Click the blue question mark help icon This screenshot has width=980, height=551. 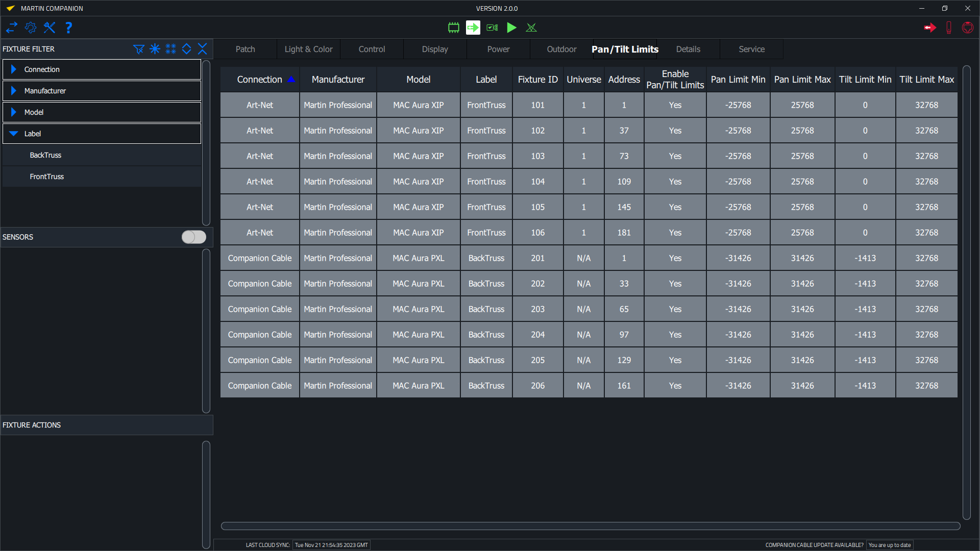click(68, 28)
